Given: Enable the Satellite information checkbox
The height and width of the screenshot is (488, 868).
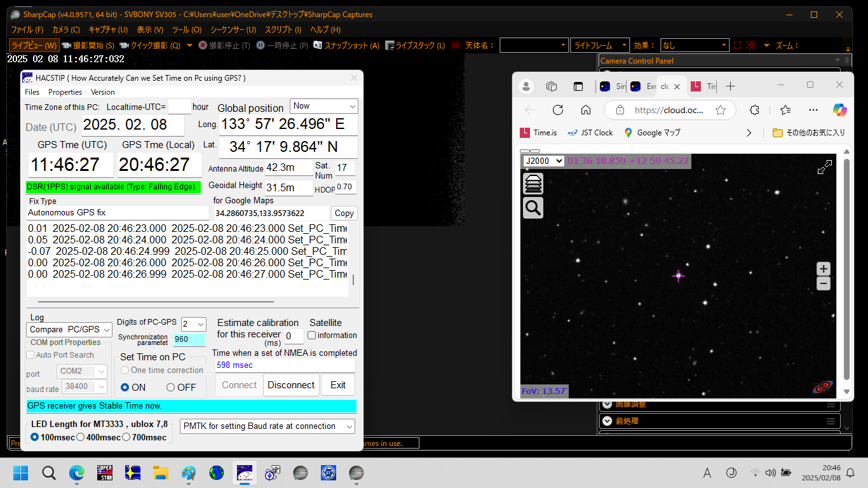Looking at the screenshot, I should (312, 335).
